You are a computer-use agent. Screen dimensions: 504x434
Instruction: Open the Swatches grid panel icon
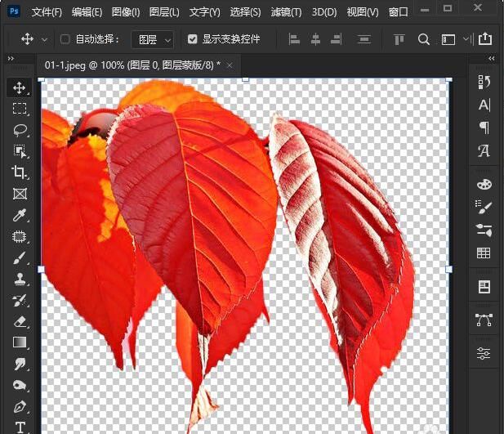point(484,253)
